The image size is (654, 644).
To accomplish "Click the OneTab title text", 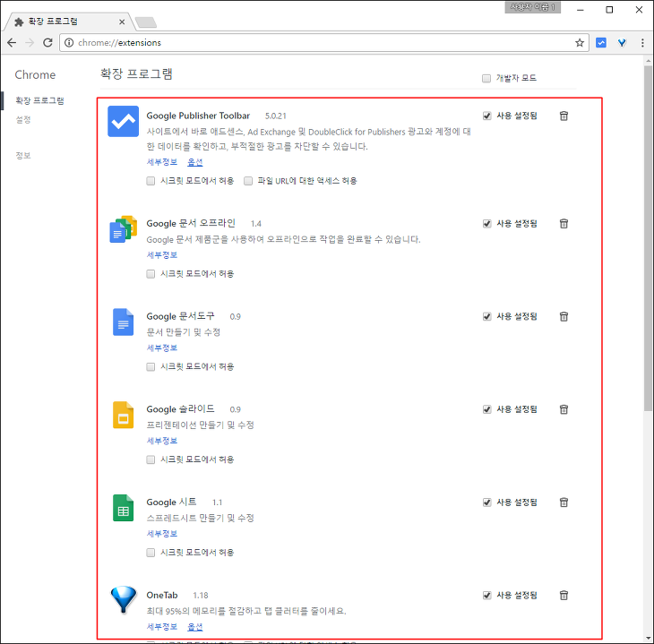I will tap(162, 596).
